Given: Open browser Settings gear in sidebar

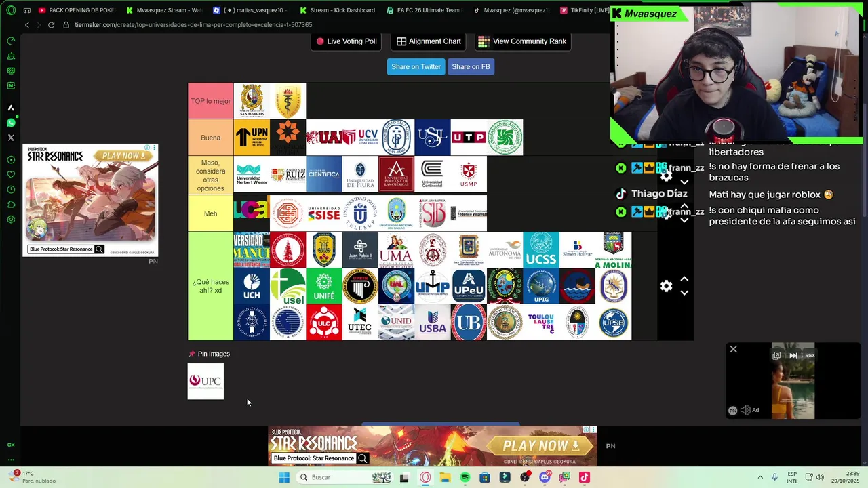Looking at the screenshot, I should [11, 220].
